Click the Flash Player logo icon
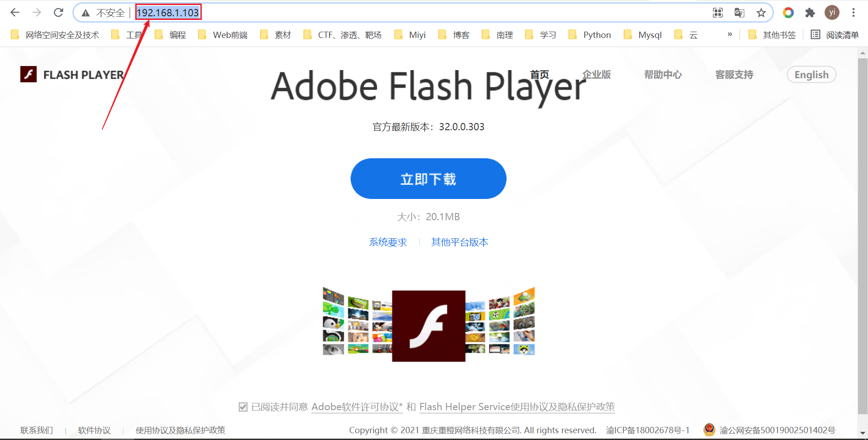The image size is (868, 440). [28, 74]
